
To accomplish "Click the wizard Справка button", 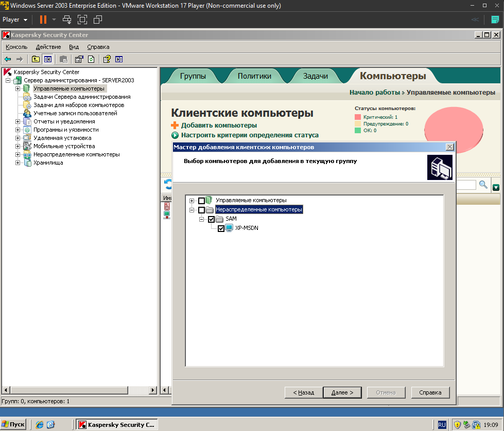I will (x=430, y=392).
